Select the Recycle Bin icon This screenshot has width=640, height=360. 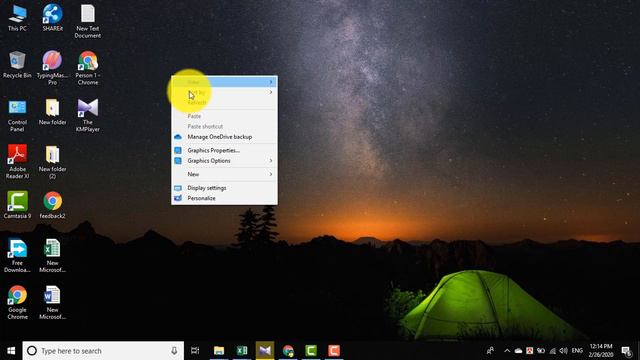[17, 65]
